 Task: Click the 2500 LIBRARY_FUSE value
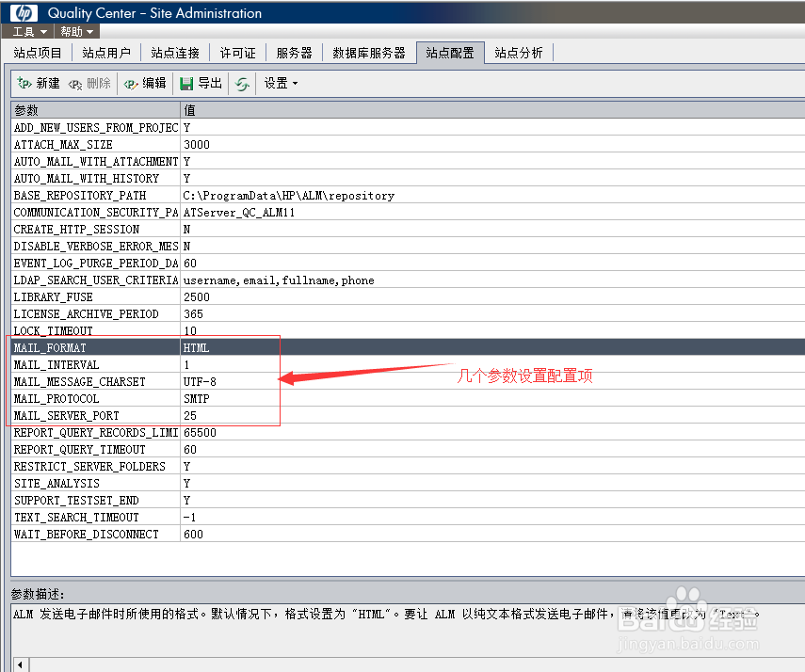pos(197,297)
